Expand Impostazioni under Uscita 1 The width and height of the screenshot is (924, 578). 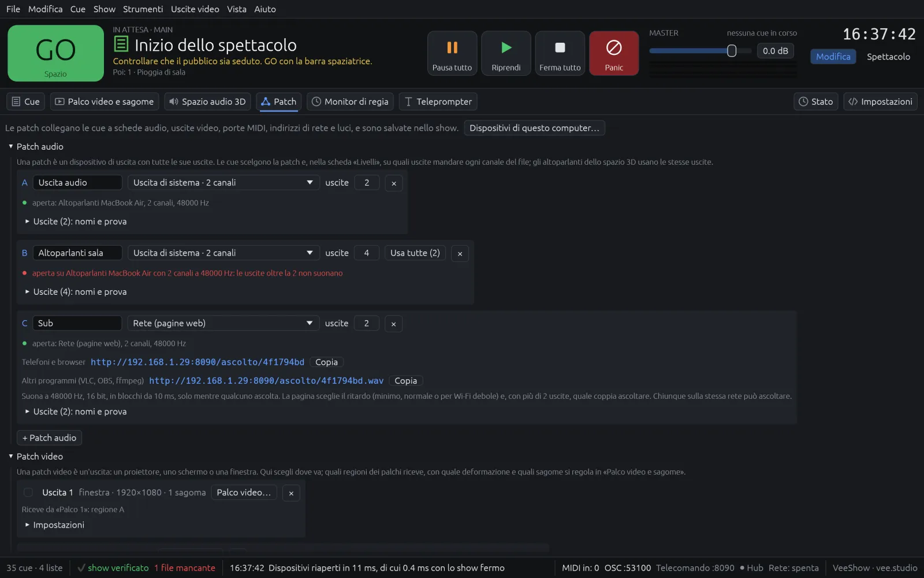pos(54,525)
